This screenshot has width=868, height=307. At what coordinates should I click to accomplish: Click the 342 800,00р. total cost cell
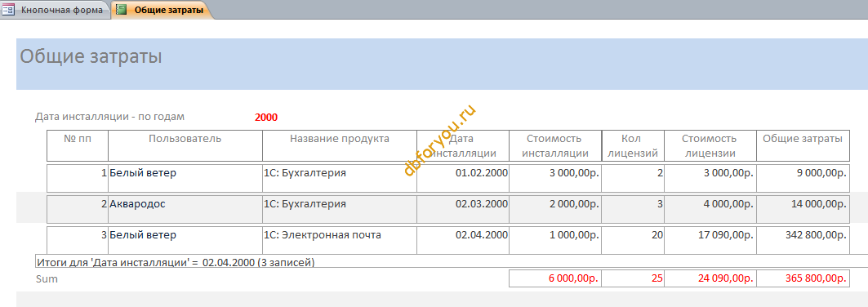(803, 240)
